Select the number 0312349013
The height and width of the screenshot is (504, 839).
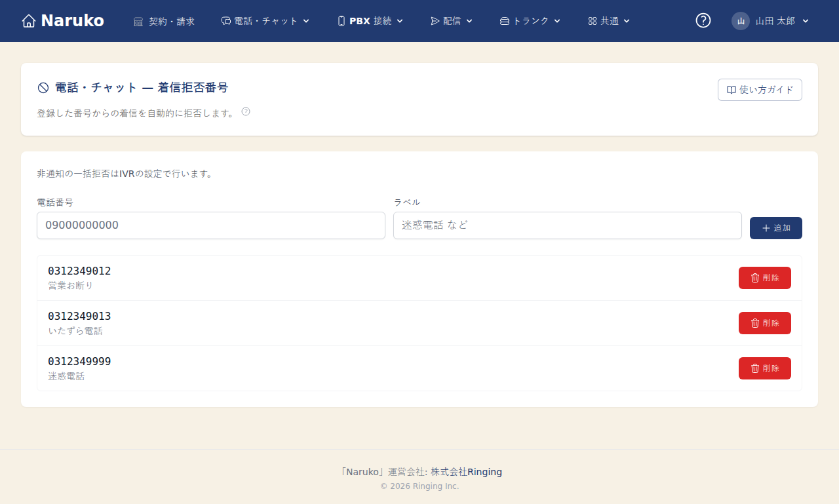pyautogui.click(x=79, y=317)
